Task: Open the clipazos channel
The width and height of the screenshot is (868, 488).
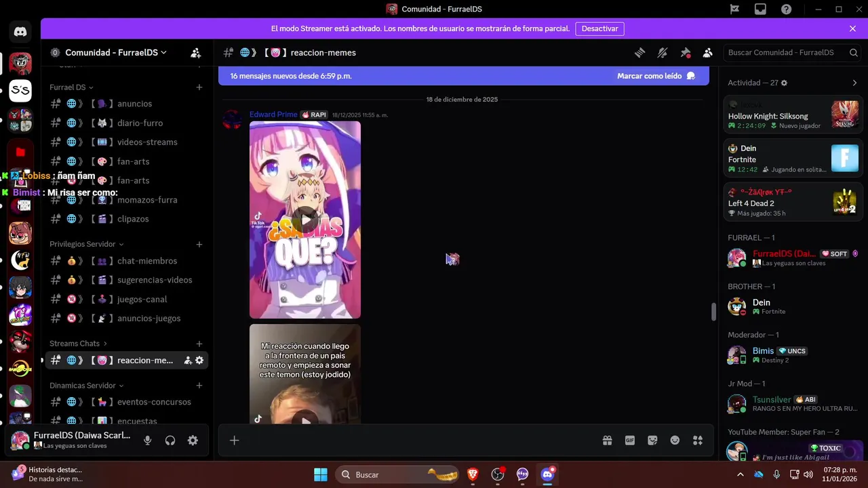Action: pyautogui.click(x=126, y=219)
